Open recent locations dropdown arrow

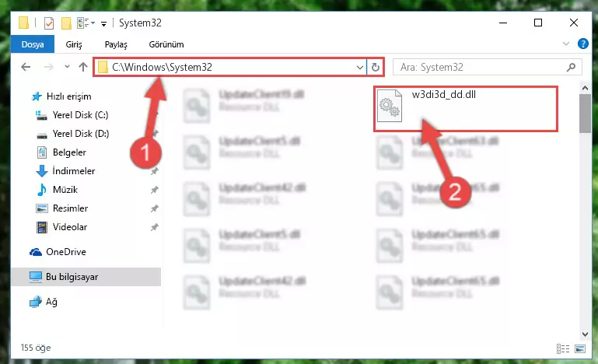67,67
